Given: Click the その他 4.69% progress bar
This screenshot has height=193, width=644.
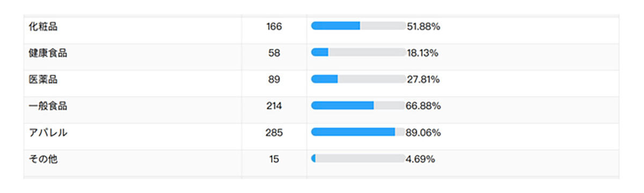Looking at the screenshot, I should tap(358, 158).
